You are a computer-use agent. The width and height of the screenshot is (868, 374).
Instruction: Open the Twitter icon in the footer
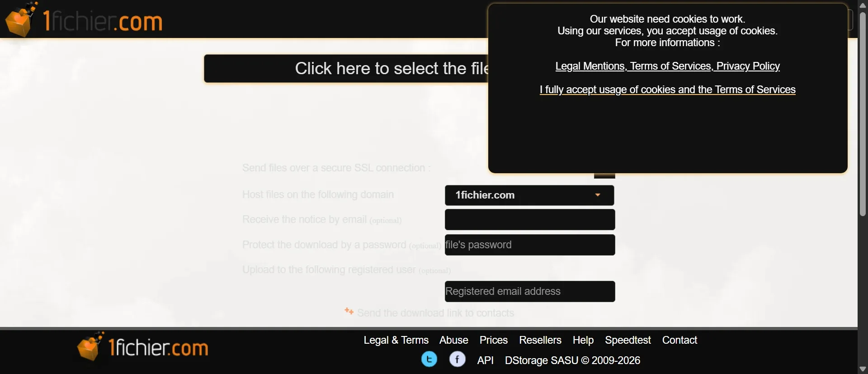click(x=429, y=360)
